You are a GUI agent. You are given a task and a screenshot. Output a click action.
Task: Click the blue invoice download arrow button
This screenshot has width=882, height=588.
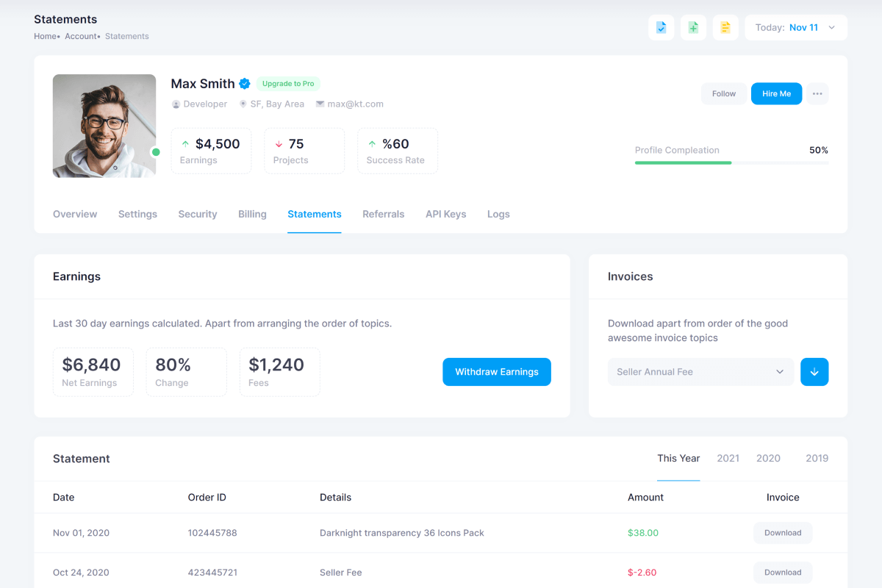[x=814, y=372]
